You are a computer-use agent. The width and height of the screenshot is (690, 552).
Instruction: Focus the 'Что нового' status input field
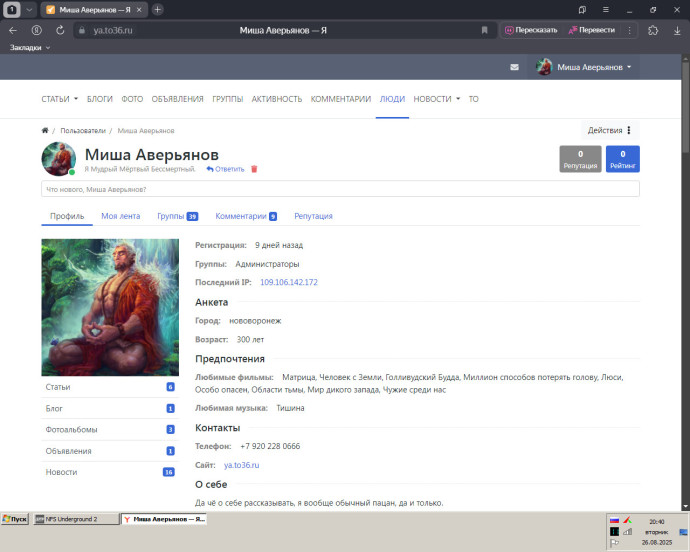click(340, 189)
